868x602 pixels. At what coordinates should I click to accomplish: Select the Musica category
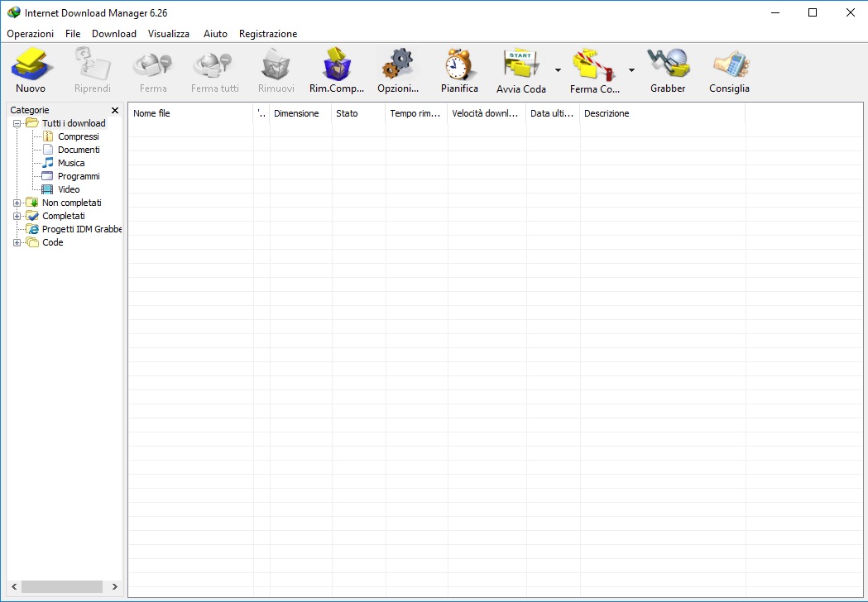[x=71, y=163]
